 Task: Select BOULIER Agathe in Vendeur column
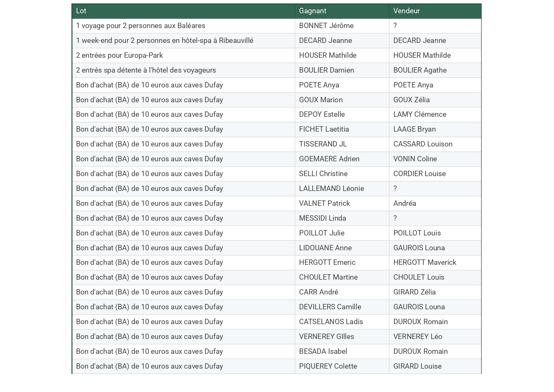pyautogui.click(x=420, y=70)
